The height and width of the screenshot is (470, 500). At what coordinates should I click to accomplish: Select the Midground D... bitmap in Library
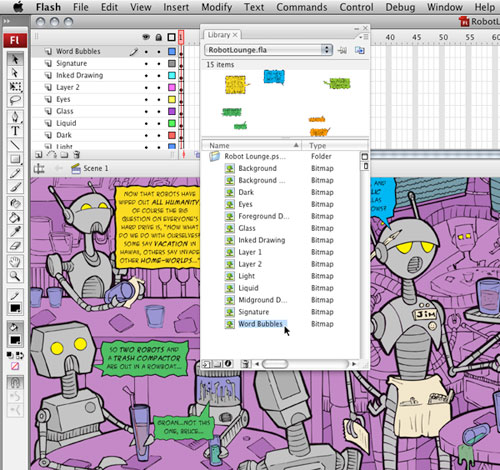click(262, 300)
